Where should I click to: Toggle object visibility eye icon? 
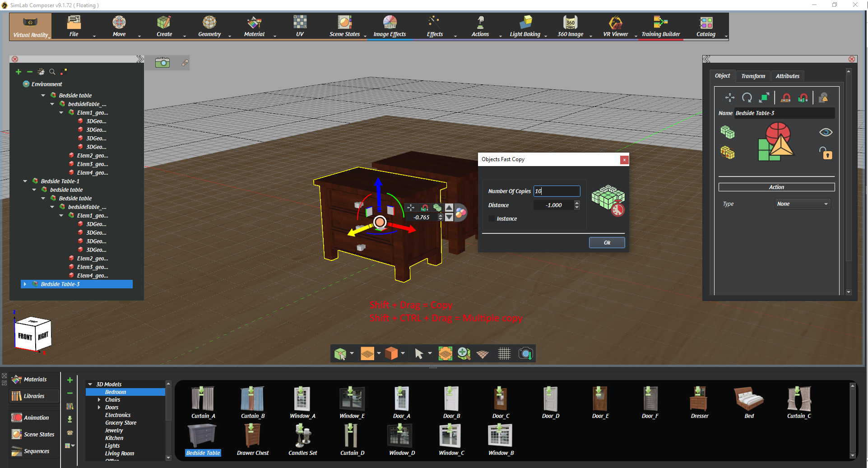click(x=826, y=132)
